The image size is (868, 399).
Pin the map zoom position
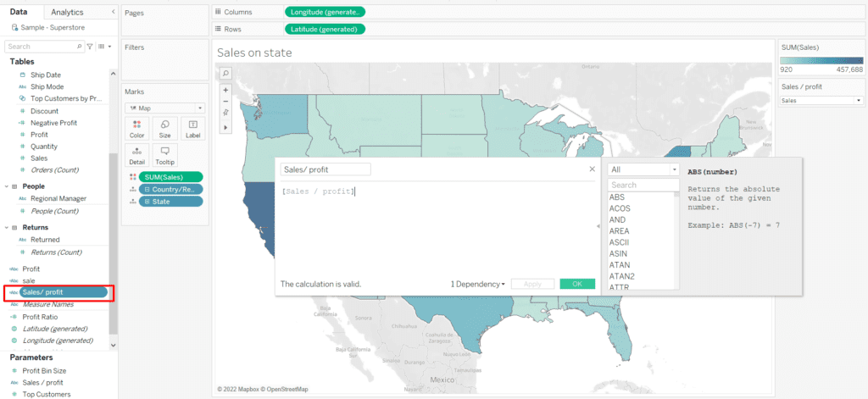tap(225, 113)
